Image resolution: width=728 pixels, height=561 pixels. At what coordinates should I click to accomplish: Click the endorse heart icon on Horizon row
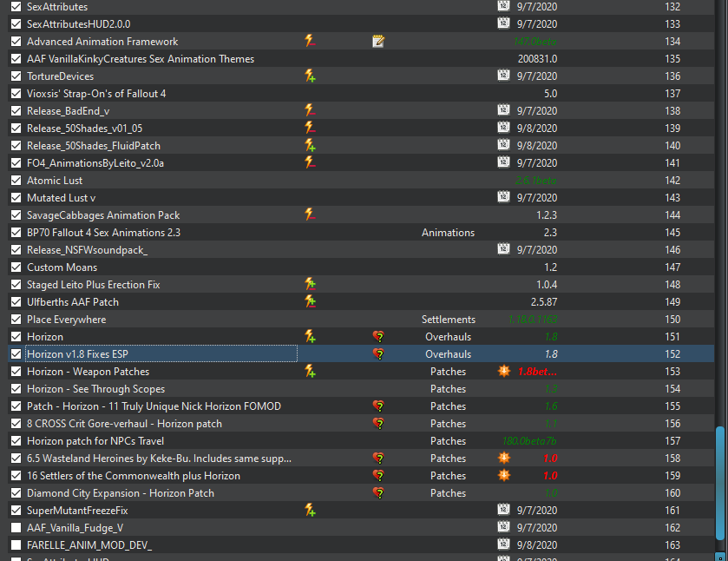coord(379,336)
